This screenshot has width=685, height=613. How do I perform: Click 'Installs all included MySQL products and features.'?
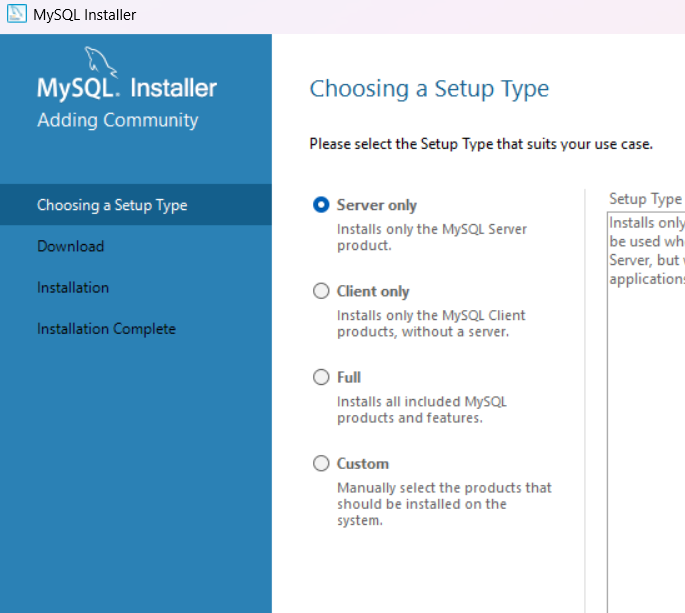(x=422, y=409)
